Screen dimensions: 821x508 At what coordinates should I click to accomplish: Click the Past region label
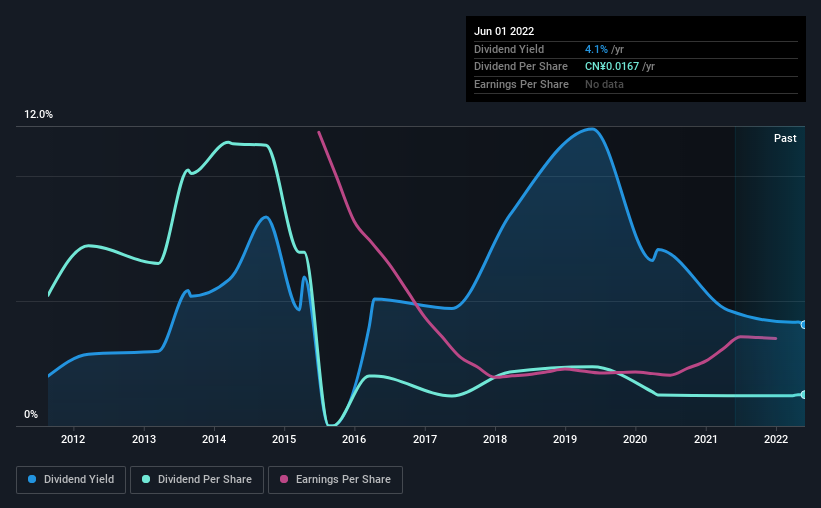tap(785, 138)
